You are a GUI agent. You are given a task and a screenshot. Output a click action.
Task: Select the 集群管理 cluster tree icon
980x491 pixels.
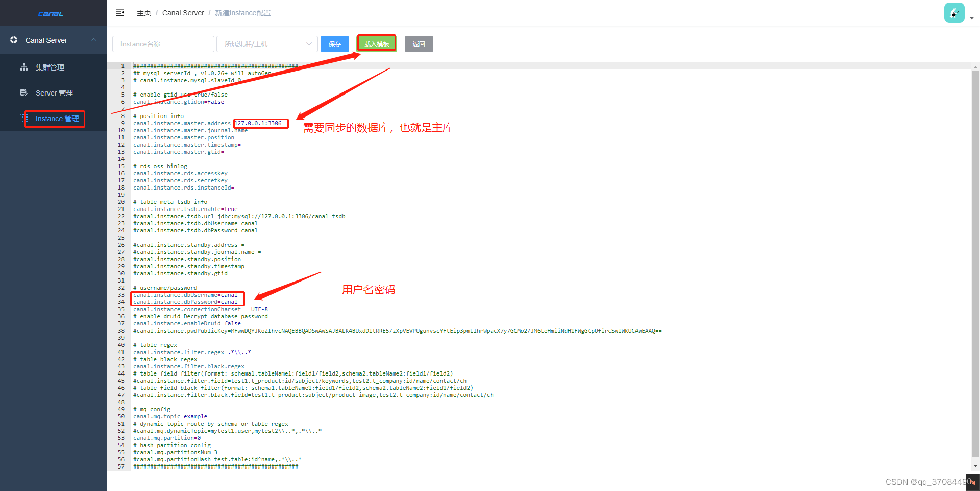click(24, 67)
